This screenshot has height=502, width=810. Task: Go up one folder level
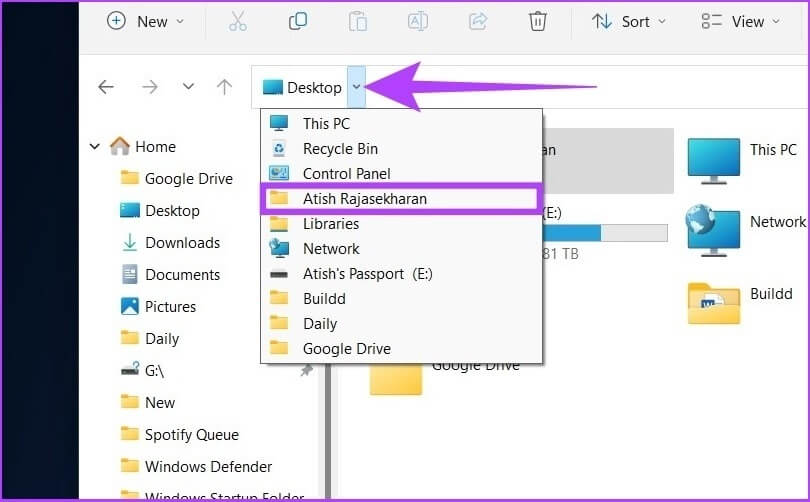coord(224,87)
